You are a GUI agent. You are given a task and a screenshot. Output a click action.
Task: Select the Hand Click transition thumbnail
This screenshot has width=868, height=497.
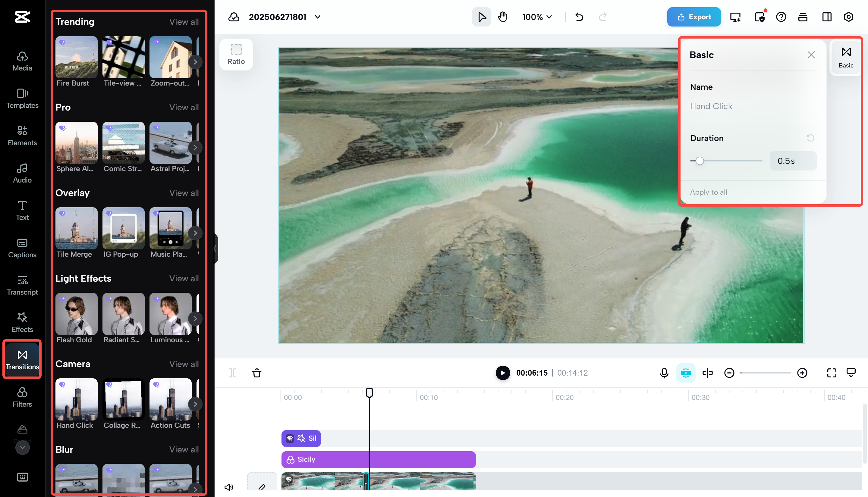(76, 399)
